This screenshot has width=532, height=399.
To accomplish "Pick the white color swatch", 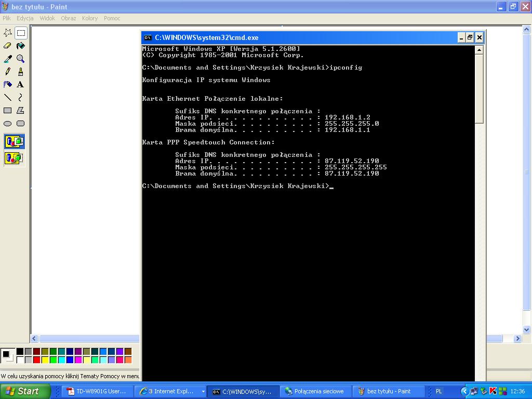I will click(x=20, y=360).
